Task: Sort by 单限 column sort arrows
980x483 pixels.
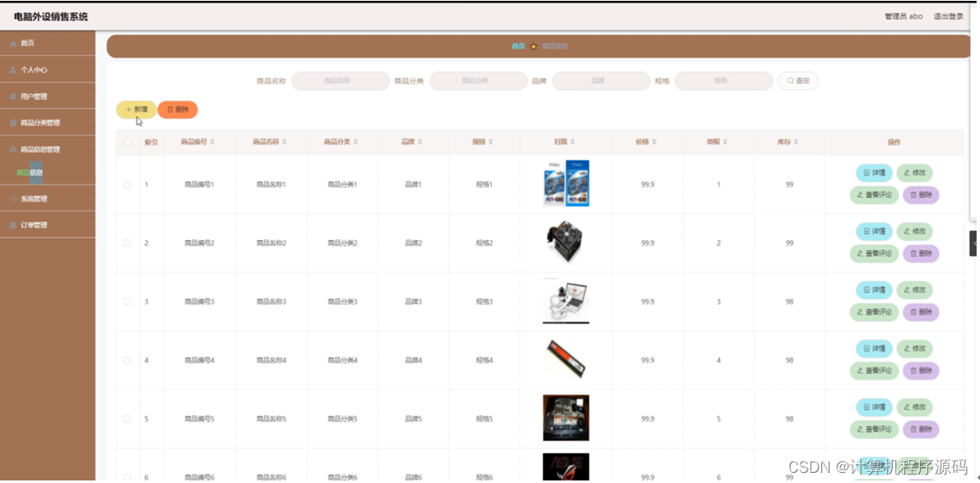Action: pyautogui.click(x=725, y=143)
